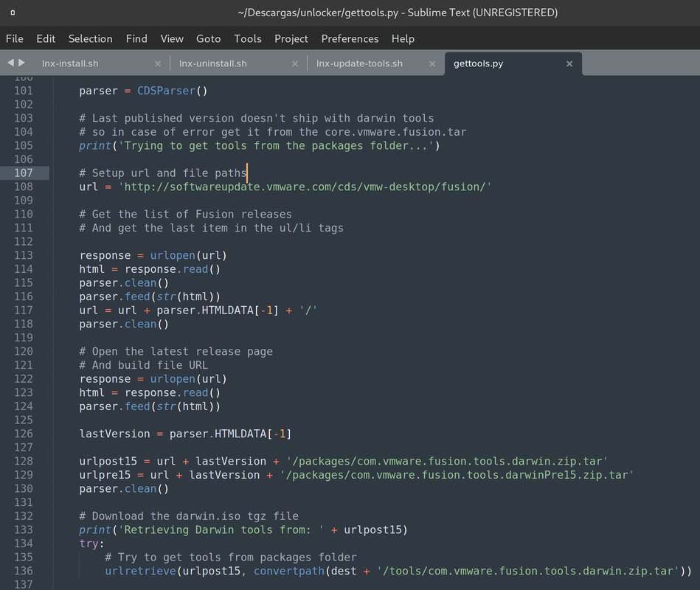Open the Help menu
The width and height of the screenshot is (700, 590).
(x=403, y=39)
